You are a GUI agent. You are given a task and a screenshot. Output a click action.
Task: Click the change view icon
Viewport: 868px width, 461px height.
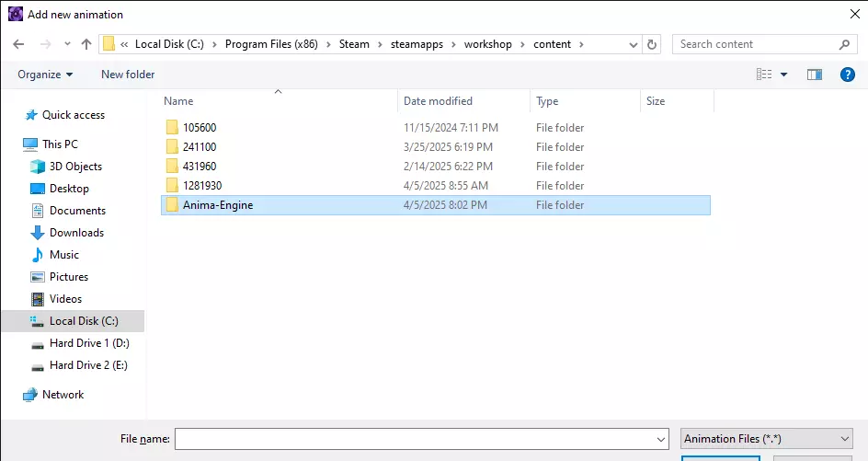click(764, 75)
